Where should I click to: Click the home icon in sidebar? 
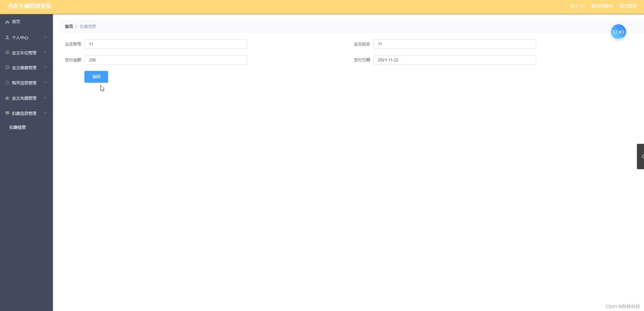(x=7, y=22)
